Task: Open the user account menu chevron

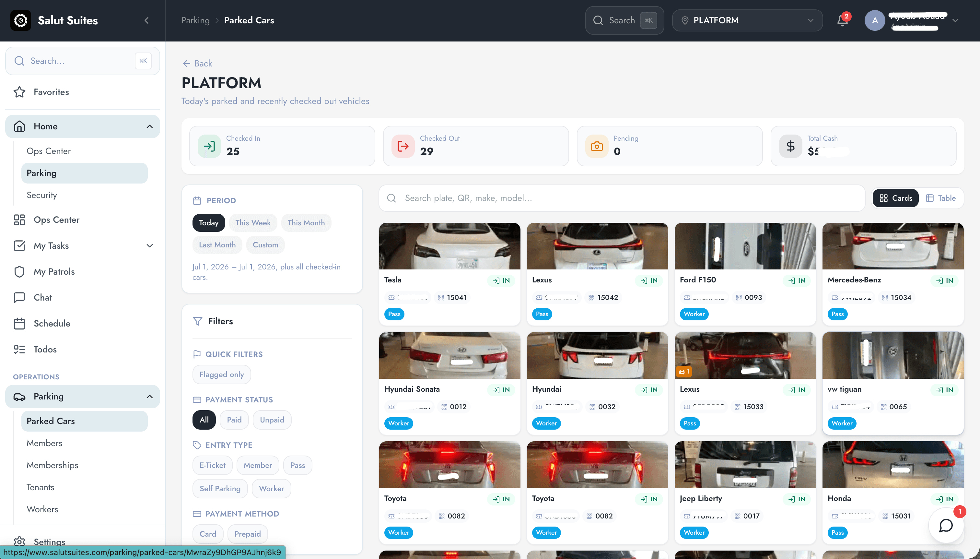Action: point(955,20)
